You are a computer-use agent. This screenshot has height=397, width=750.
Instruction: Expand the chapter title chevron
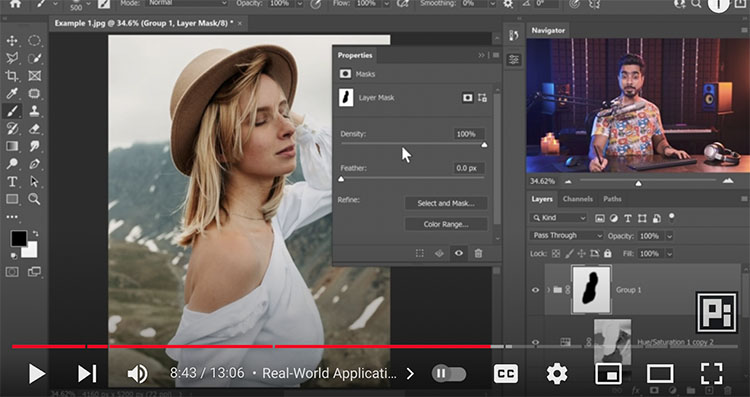click(410, 374)
